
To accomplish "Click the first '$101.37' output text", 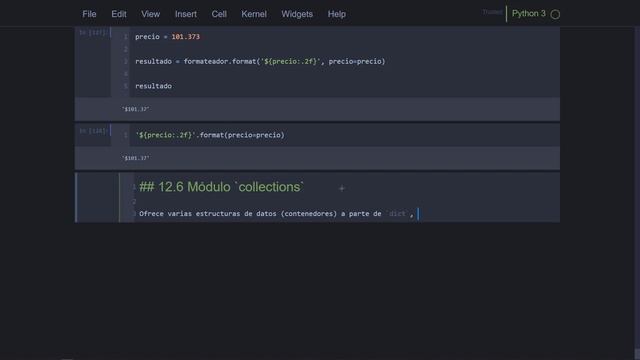I will (136, 109).
